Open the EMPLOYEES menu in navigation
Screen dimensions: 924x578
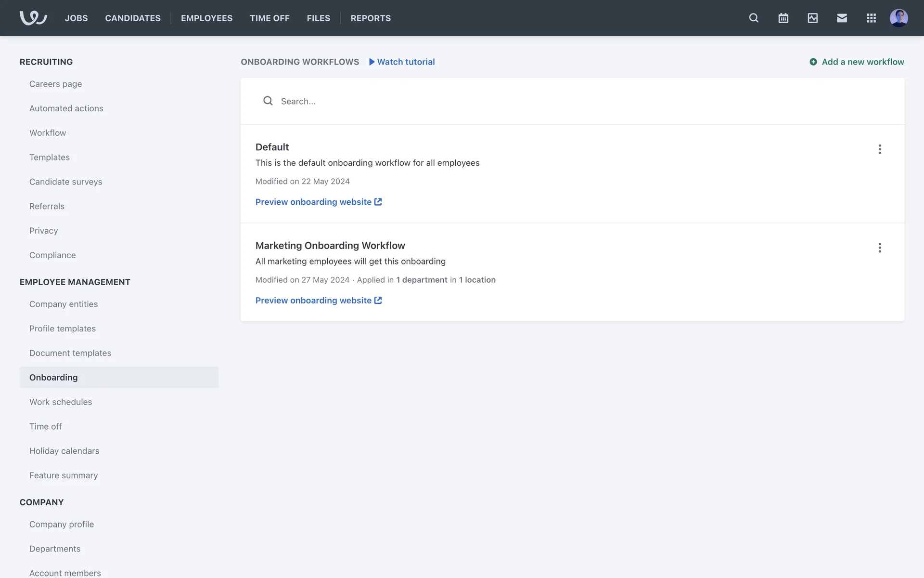coord(206,18)
